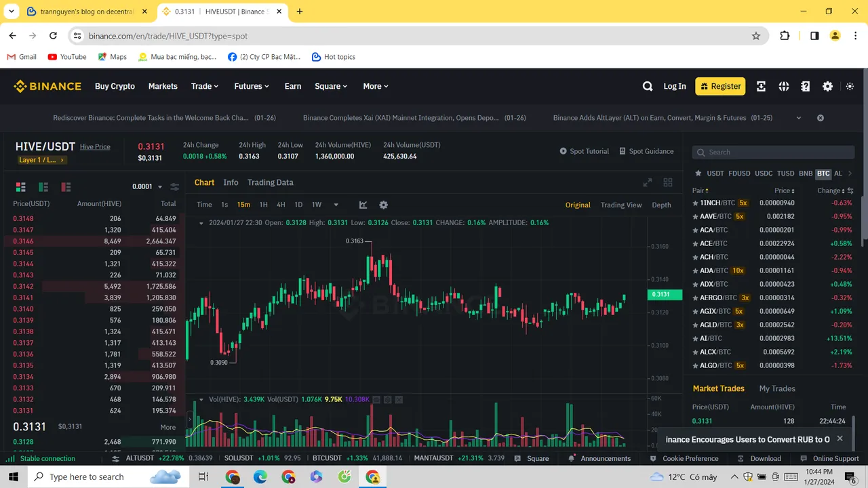This screenshot has width=868, height=488.
Task: Click the yellow Register button
Action: point(719,86)
